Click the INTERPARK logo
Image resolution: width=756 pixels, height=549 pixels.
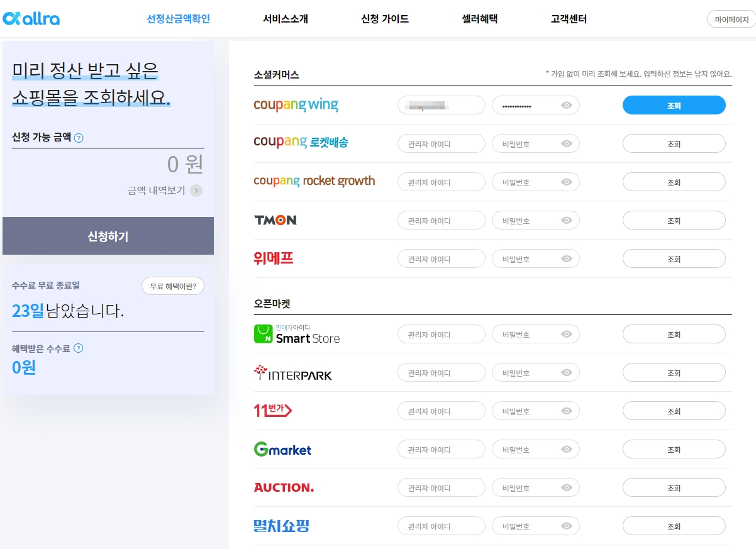click(292, 373)
